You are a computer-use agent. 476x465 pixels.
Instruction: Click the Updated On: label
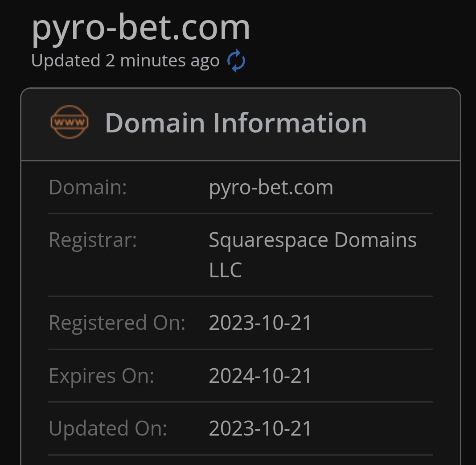coord(108,428)
